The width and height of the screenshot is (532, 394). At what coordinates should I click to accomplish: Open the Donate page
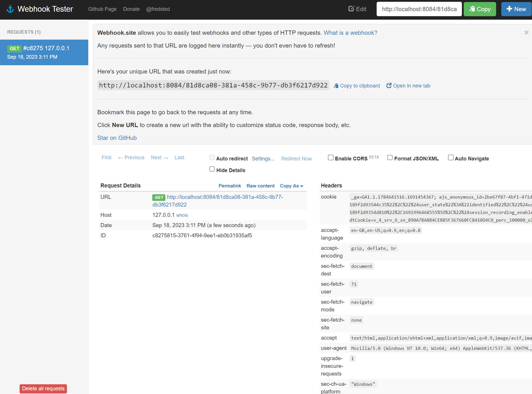click(x=131, y=9)
